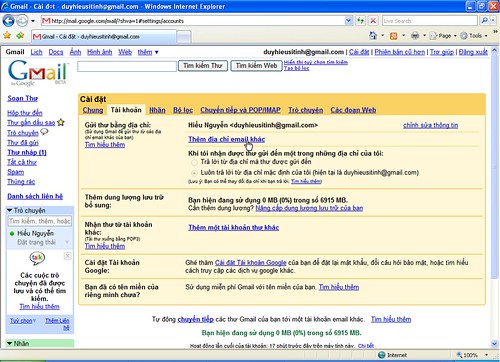Click the Print icon in command bar

(x=415, y=35)
